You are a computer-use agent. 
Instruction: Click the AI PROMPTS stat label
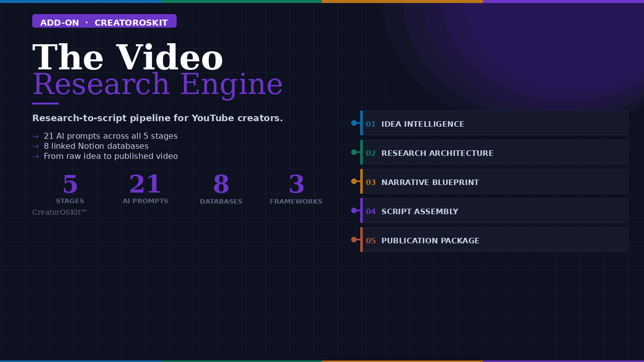(x=145, y=201)
